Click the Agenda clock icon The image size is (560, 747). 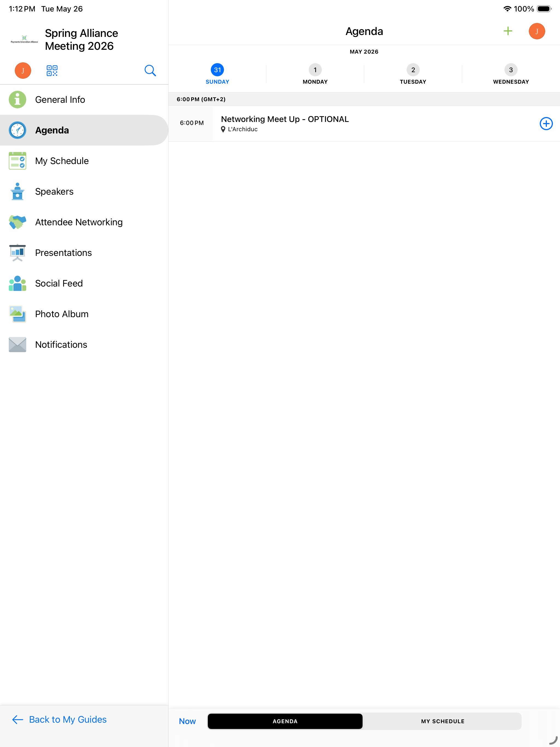[17, 130]
